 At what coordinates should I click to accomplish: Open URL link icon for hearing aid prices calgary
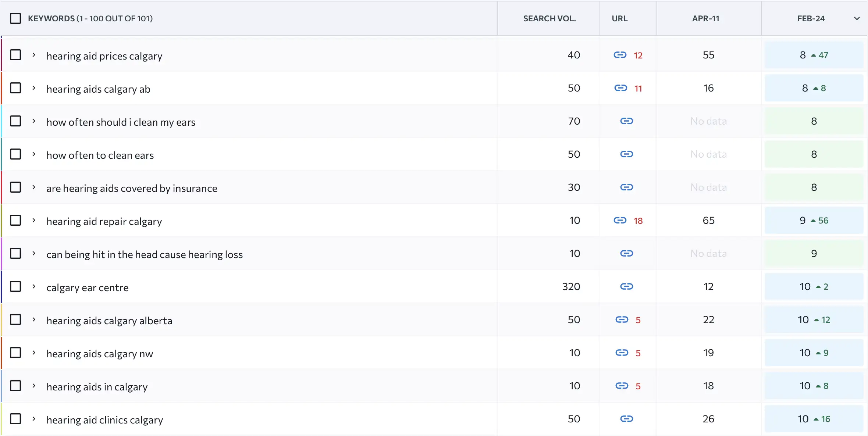coord(620,55)
